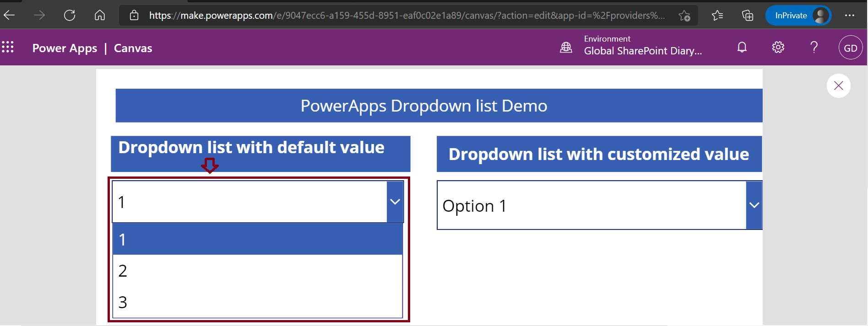Open the help question mark
This screenshot has width=868, height=326.
(814, 47)
